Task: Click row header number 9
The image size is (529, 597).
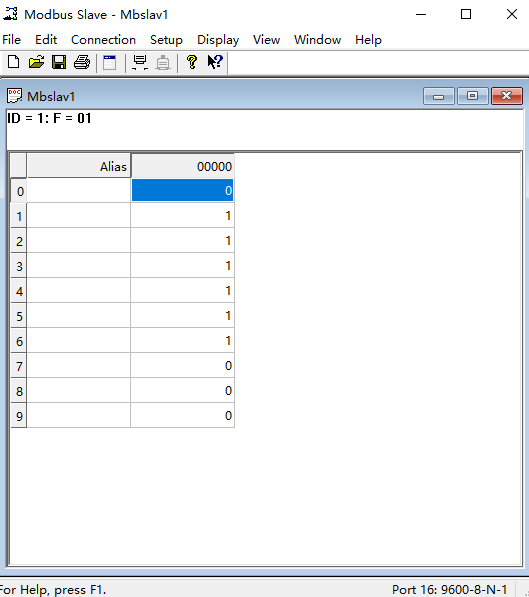Action: [x=19, y=416]
